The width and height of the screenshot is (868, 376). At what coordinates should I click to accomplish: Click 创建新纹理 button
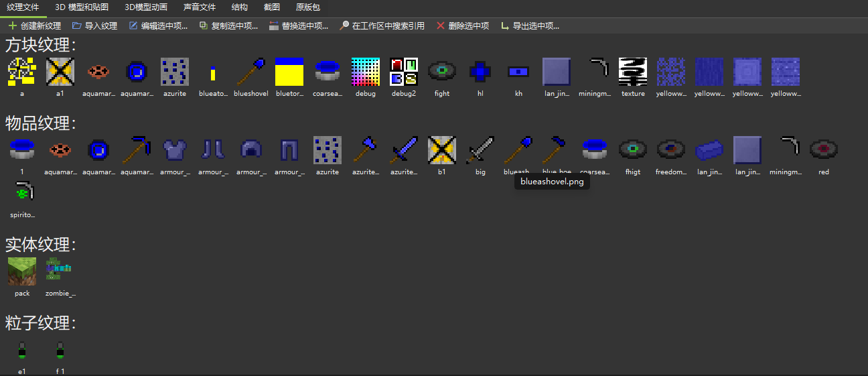(x=35, y=26)
